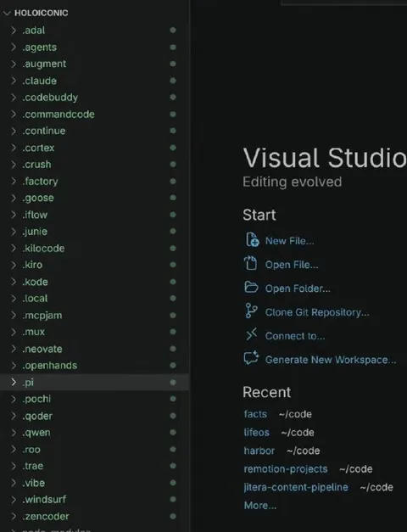
Task: Select the .trae folder name
Action: pos(33,466)
